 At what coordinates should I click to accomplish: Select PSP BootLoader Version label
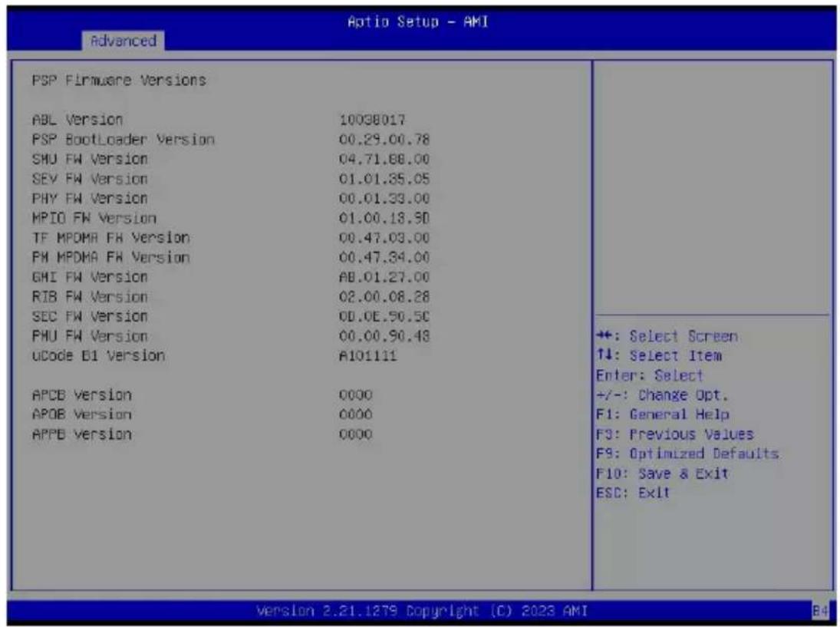pyautogui.click(x=124, y=140)
